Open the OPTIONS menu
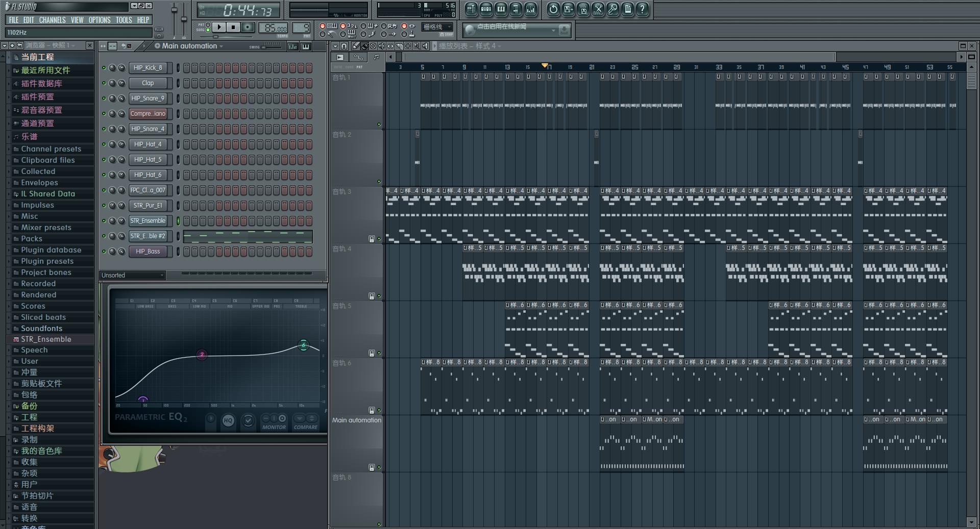This screenshot has width=980, height=529. click(x=100, y=20)
